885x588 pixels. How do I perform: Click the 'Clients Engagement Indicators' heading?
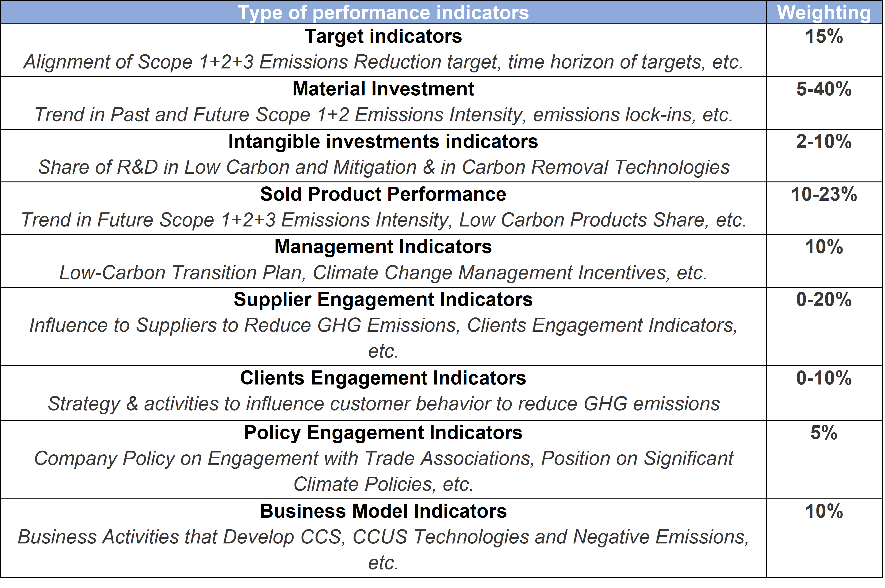383,378
